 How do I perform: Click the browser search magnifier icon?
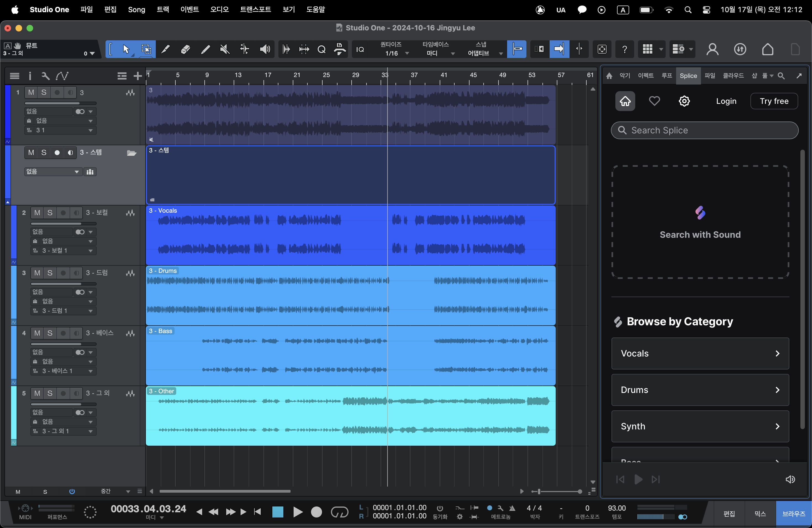(x=781, y=76)
